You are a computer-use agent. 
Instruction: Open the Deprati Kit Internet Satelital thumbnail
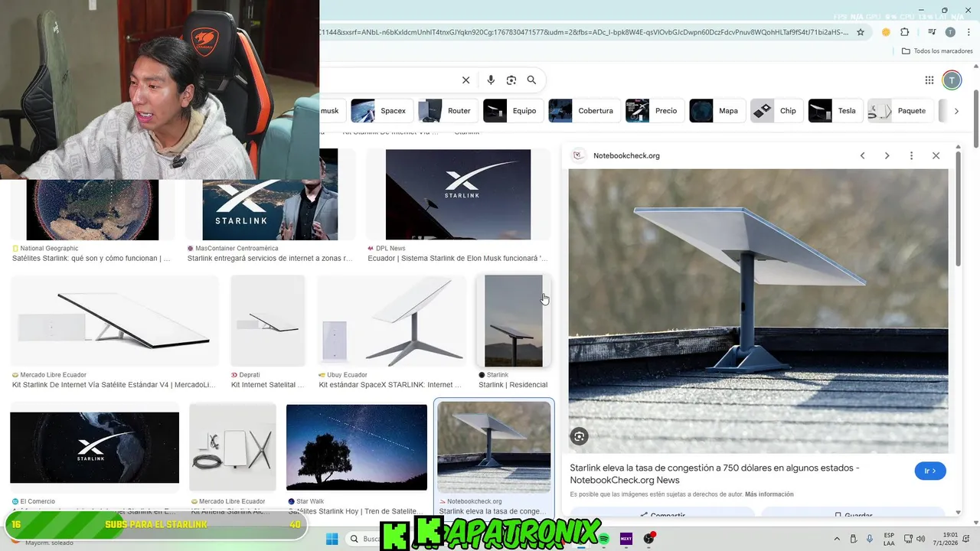(268, 321)
